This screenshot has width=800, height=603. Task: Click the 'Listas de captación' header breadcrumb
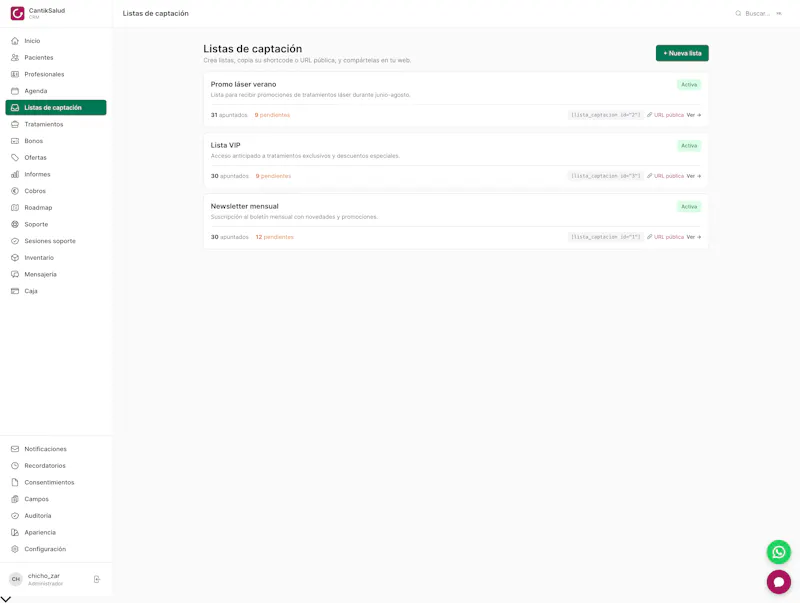click(156, 13)
